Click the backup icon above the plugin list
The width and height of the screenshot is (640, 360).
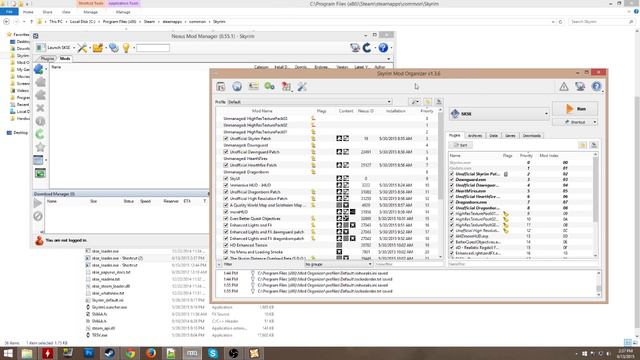[594, 145]
